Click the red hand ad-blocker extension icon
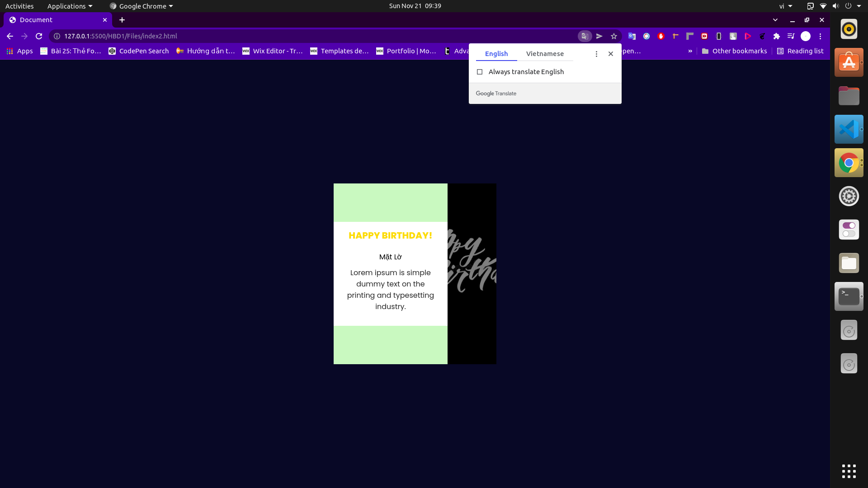This screenshot has height=488, width=868. [x=661, y=36]
